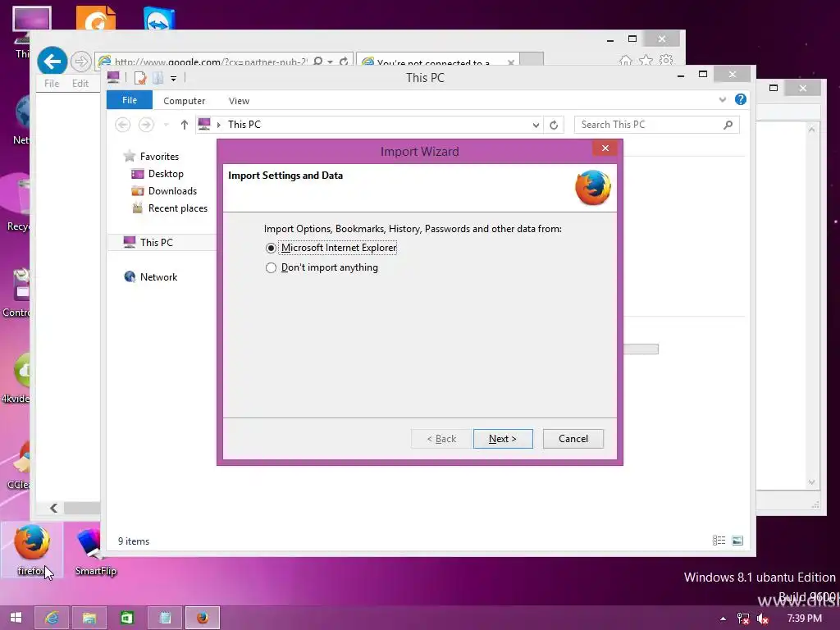This screenshot has width=840, height=630.
Task: Click the Search This PC field
Action: pyautogui.click(x=656, y=125)
